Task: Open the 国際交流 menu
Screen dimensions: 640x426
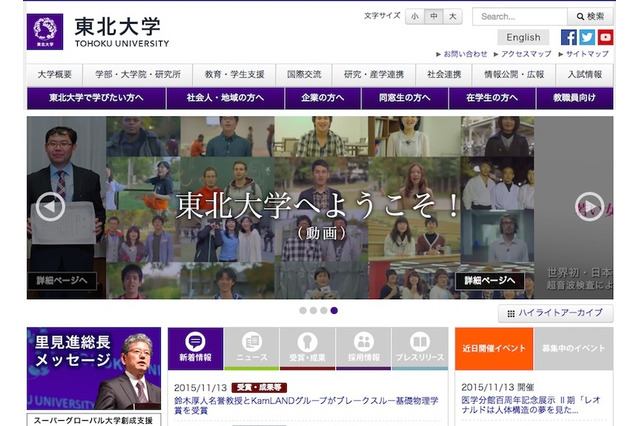Action: point(304,75)
